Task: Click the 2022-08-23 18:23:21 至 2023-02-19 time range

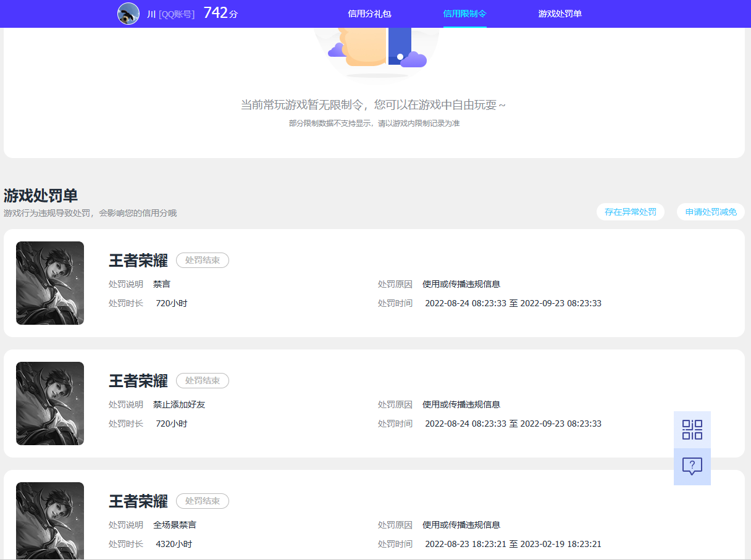Action: pos(513,544)
